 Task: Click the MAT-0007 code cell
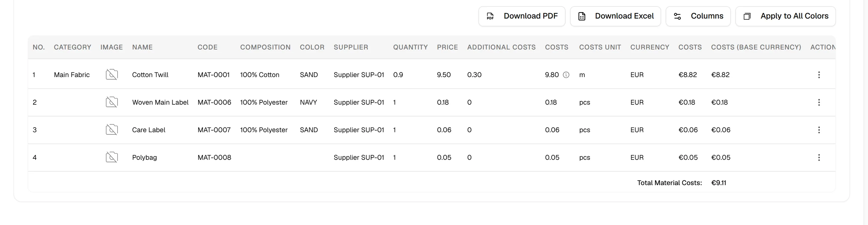pos(214,130)
